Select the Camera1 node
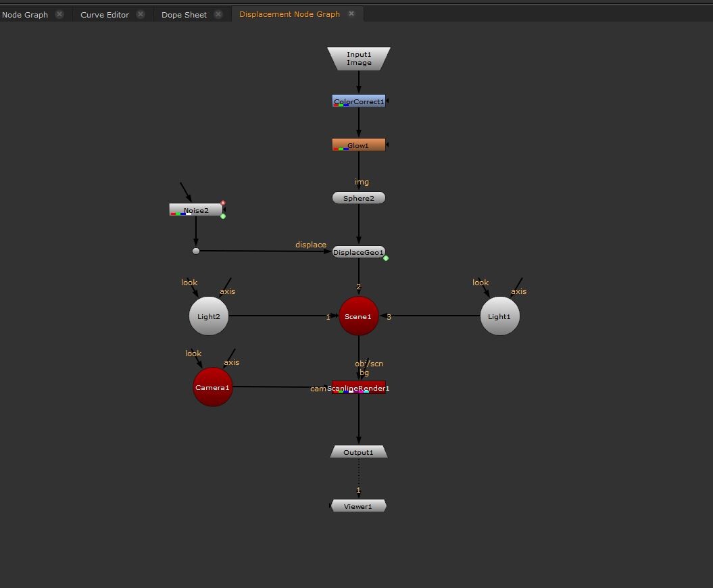 pyautogui.click(x=212, y=387)
